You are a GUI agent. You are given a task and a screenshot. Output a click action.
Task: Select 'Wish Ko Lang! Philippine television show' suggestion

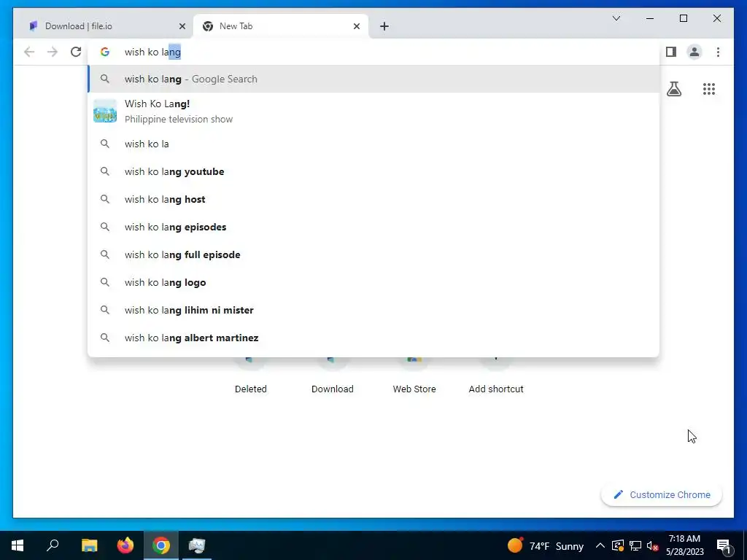coord(373,111)
